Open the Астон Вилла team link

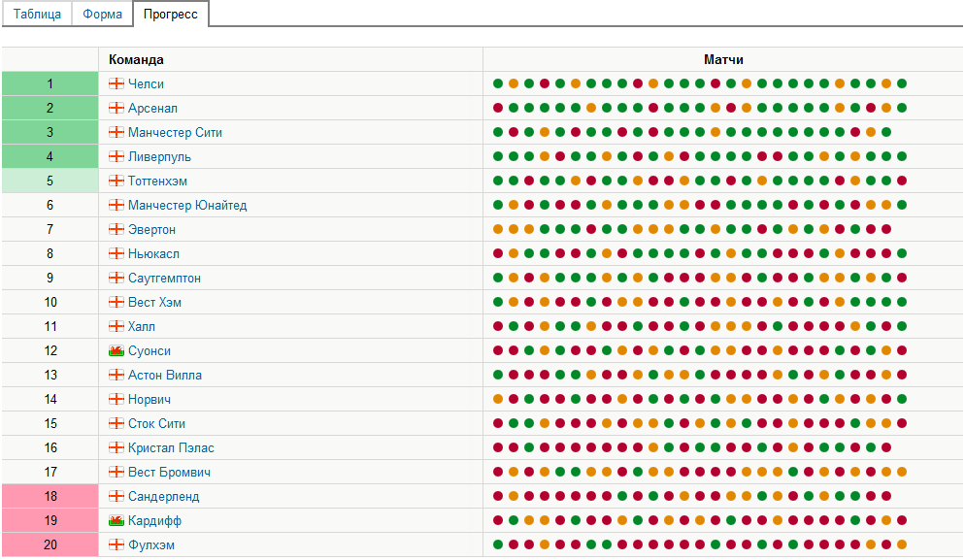click(165, 375)
